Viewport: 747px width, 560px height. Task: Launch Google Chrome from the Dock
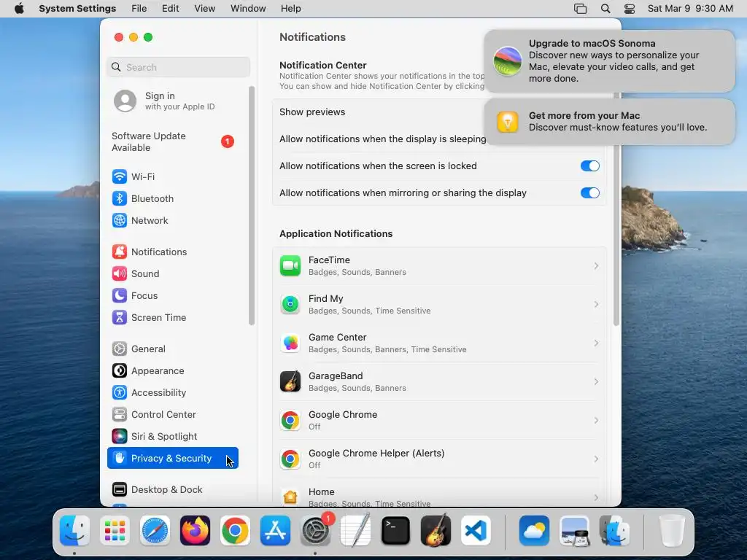235,531
